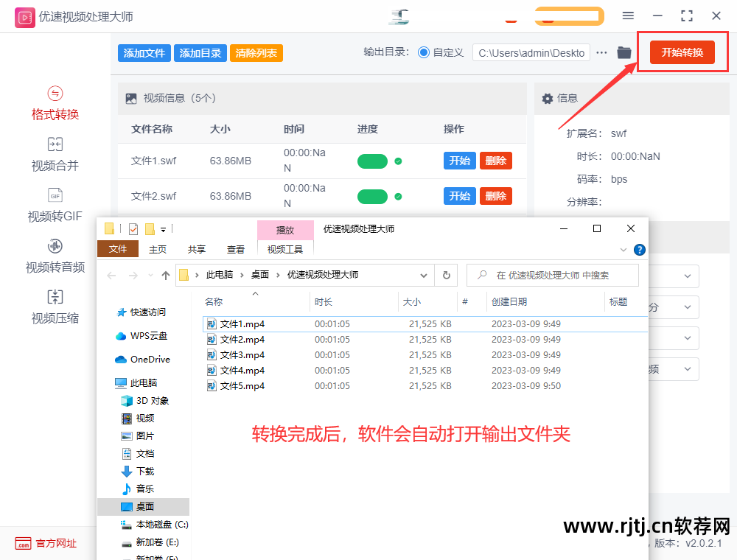The width and height of the screenshot is (737, 560).
Task: Click the three-dots browse output path button
Action: point(601,52)
